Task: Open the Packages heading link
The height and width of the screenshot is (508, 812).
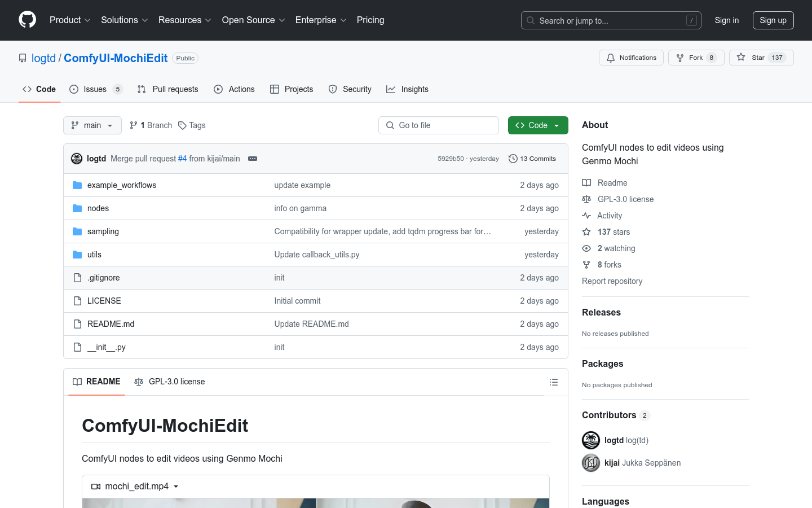Action: [602, 364]
